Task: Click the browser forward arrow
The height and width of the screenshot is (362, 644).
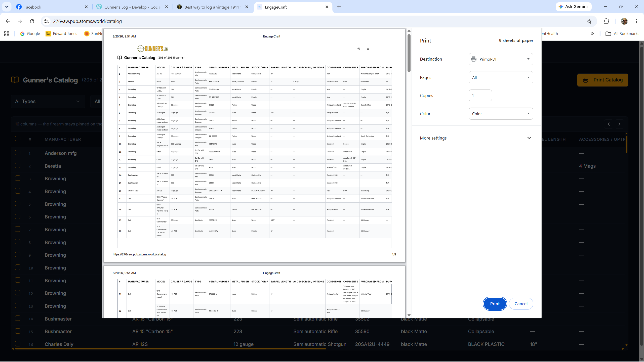Action: [20, 21]
